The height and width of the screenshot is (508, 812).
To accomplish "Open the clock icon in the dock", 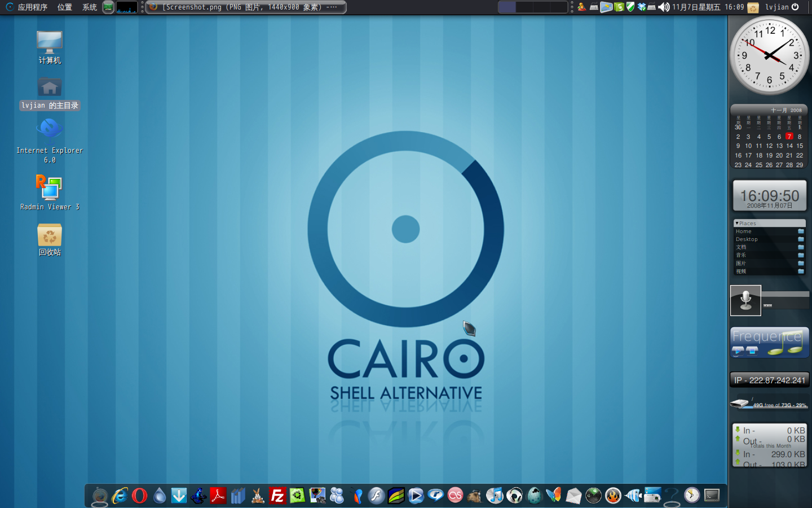I will pos(692,496).
